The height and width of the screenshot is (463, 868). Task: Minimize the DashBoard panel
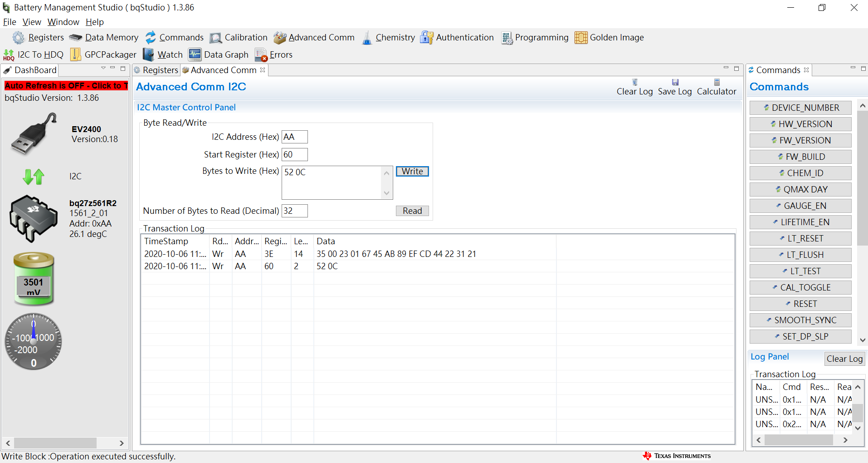pos(113,68)
